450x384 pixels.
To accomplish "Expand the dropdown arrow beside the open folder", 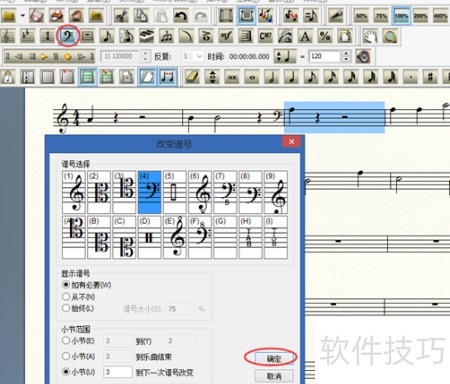I will 23,16.
